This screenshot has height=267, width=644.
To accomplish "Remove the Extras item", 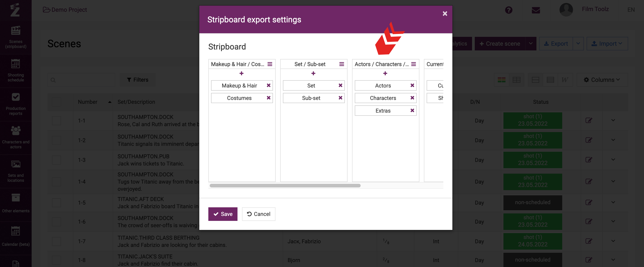I will [x=412, y=110].
